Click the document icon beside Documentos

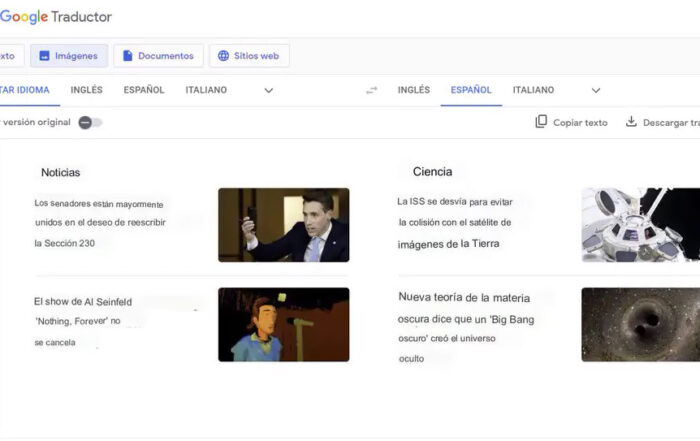coord(128,56)
